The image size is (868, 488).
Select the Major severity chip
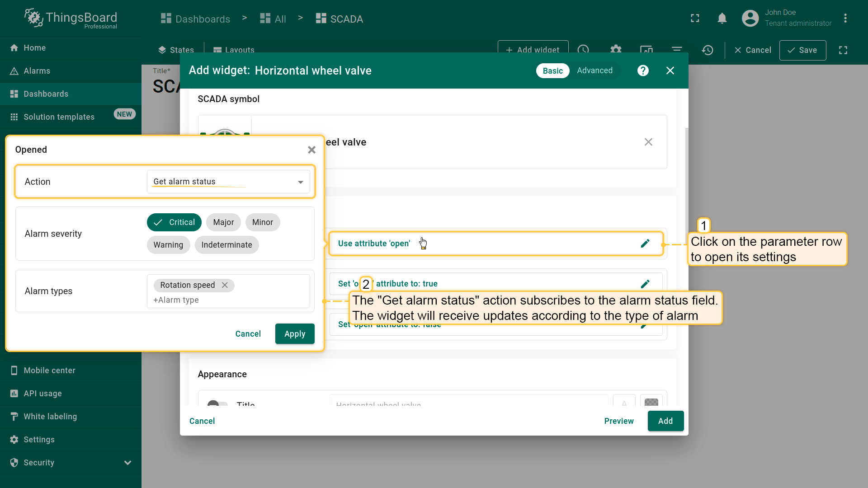(223, 222)
